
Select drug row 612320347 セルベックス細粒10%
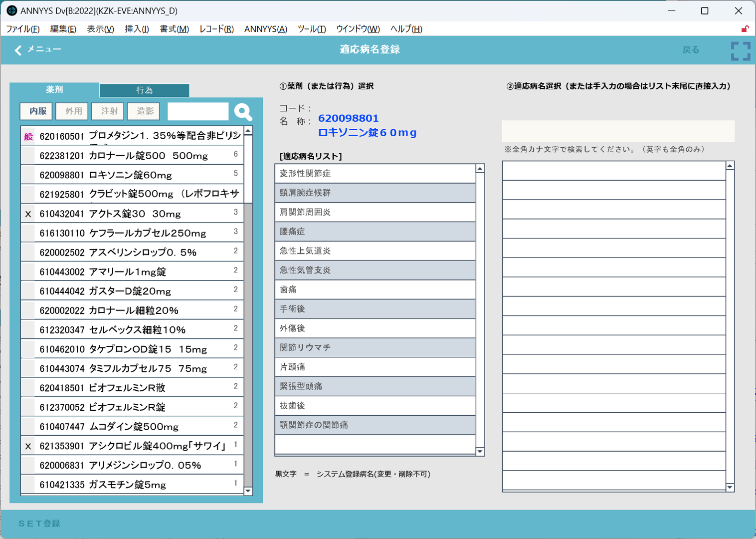[132, 330]
